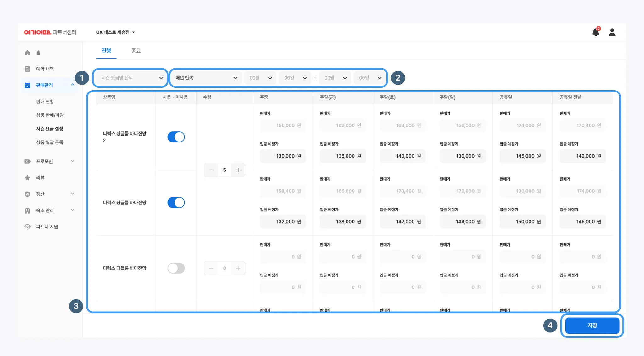Click the home icon in sidebar

(27, 53)
